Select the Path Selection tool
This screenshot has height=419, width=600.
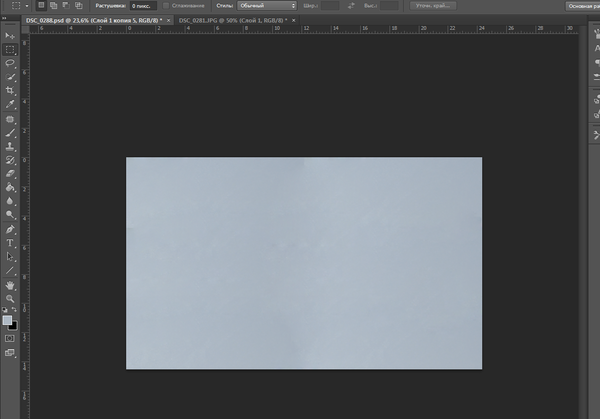[x=10, y=257]
